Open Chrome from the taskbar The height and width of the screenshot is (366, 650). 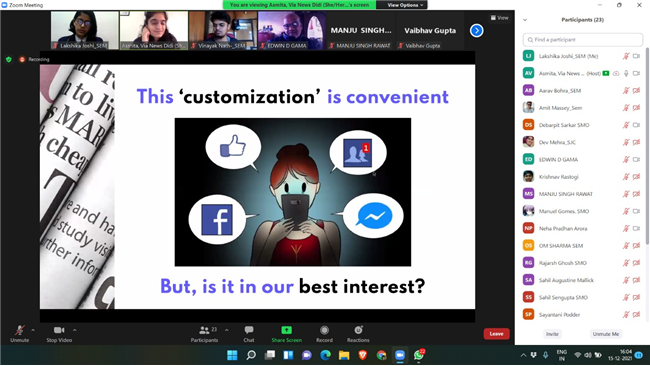381,355
